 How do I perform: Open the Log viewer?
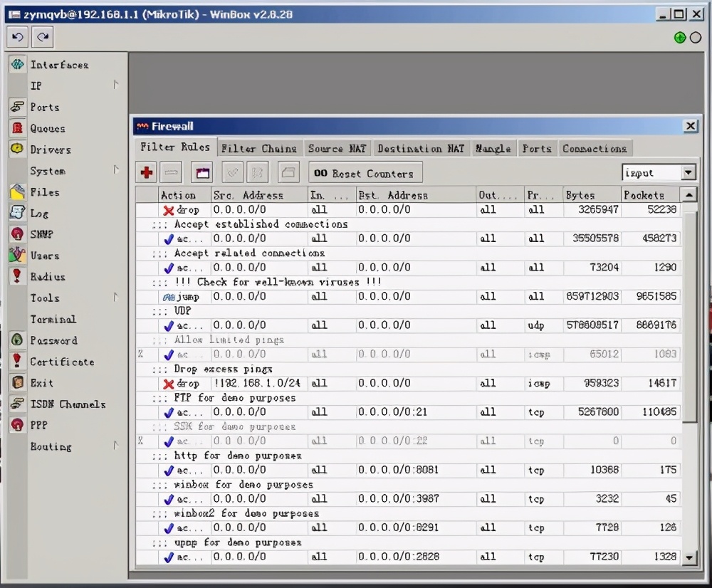coord(39,214)
